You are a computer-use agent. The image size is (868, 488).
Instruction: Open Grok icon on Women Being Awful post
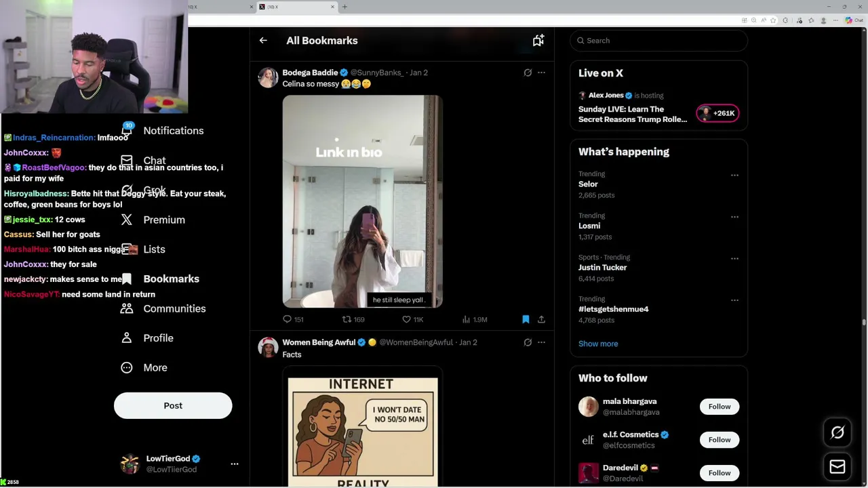pos(528,342)
